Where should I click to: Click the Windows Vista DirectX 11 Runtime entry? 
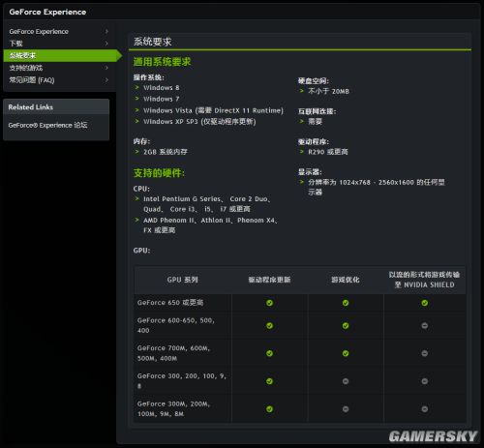tap(213, 110)
